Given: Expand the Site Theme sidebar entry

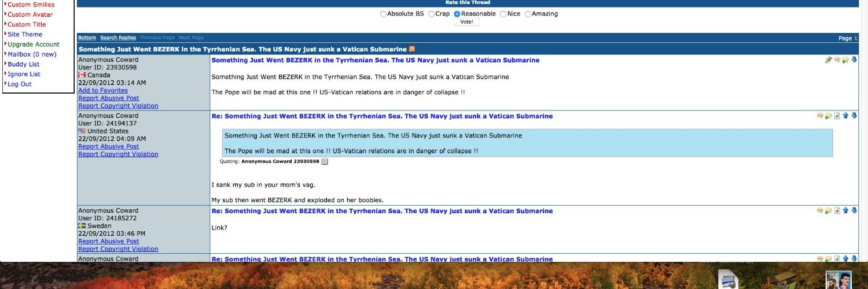Looking at the screenshot, I should pyautogui.click(x=25, y=35).
